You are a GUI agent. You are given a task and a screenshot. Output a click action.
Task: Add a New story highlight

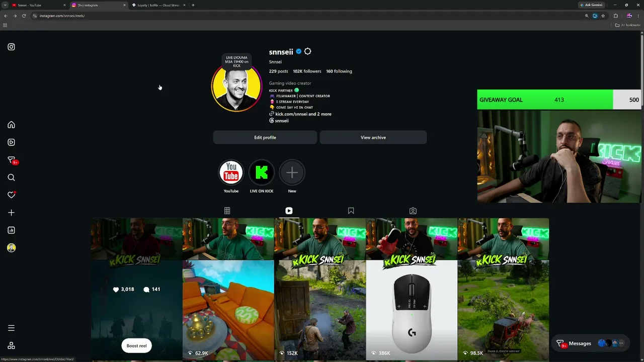coord(292,172)
